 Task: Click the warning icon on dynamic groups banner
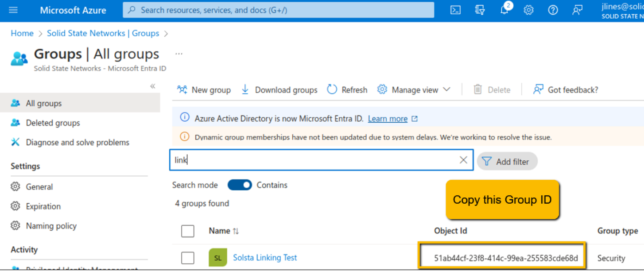click(x=185, y=136)
